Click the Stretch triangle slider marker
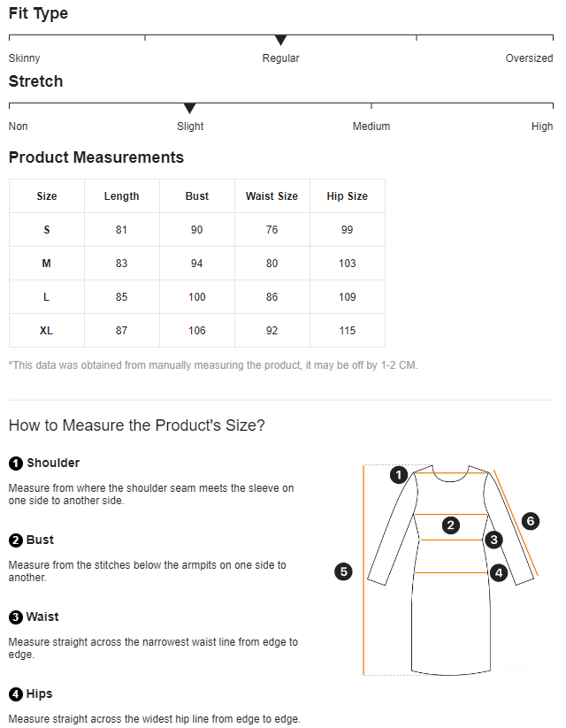566x728 pixels. [189, 109]
